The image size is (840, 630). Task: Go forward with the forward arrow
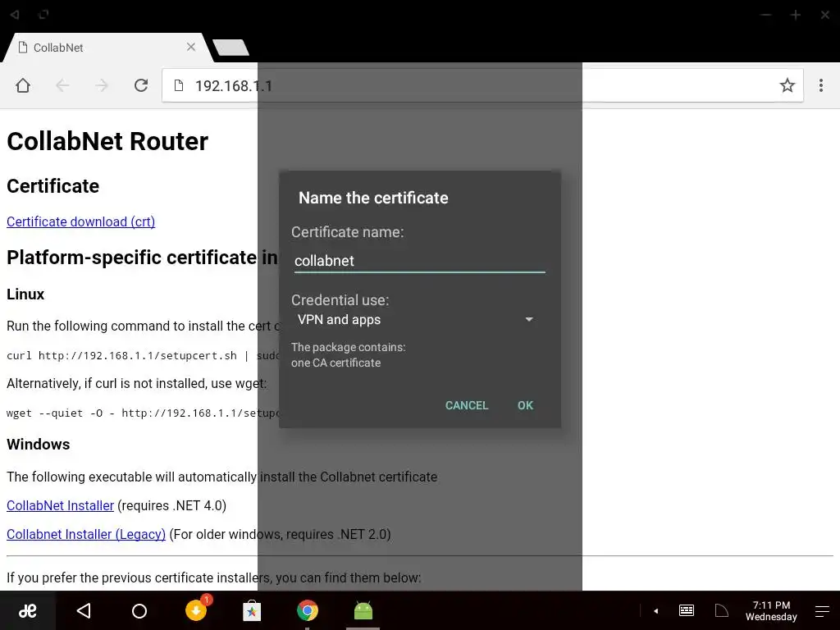point(101,85)
